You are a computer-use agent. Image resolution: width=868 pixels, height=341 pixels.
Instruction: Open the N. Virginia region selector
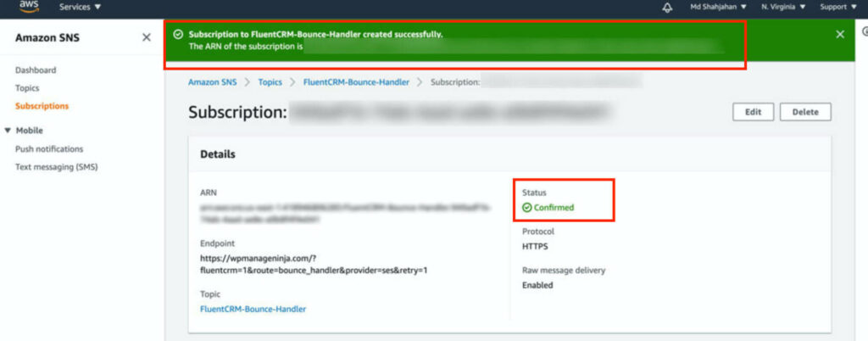tap(783, 7)
